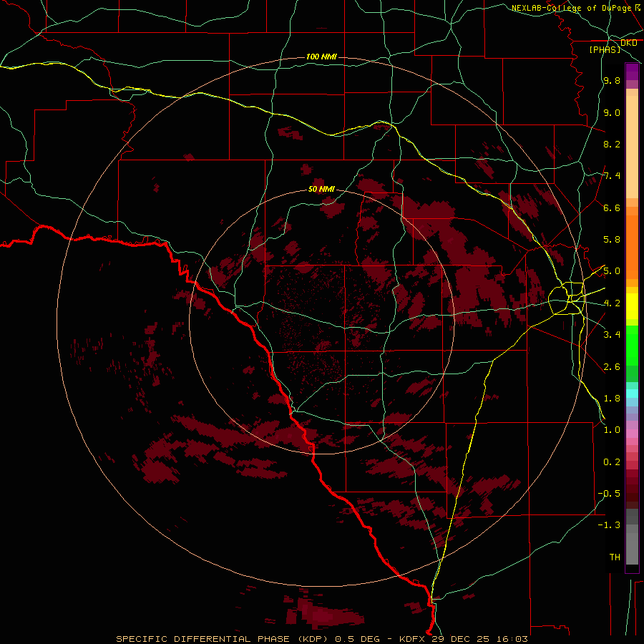The height and width of the screenshot is (644, 644).
Task: Click SPECIFIC DIFFERENTIAL PHASE (KDP) product title
Action: coord(223,639)
